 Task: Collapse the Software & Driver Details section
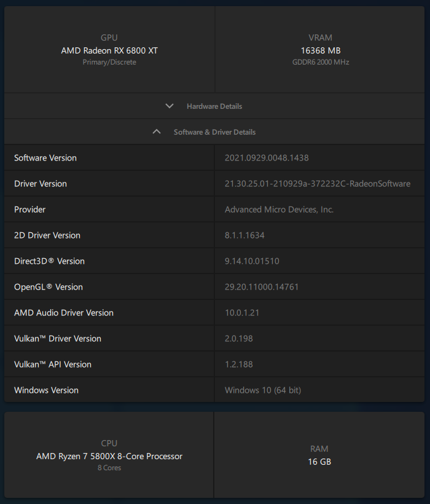coord(214,132)
